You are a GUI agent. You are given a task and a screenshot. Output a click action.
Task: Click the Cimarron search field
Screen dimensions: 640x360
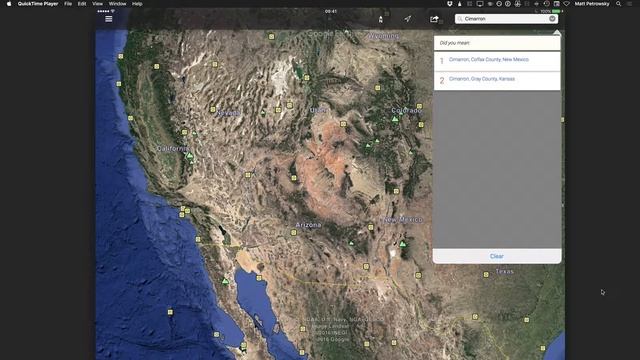[506, 19]
